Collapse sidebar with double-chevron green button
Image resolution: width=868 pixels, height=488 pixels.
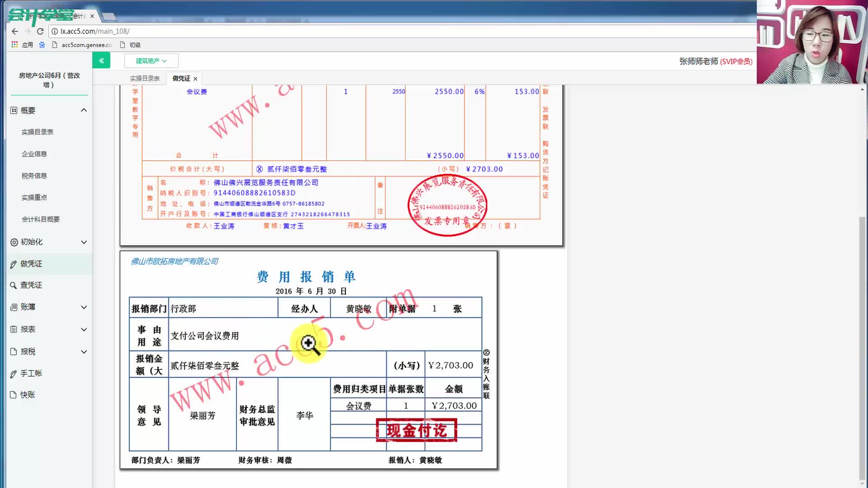coord(101,60)
